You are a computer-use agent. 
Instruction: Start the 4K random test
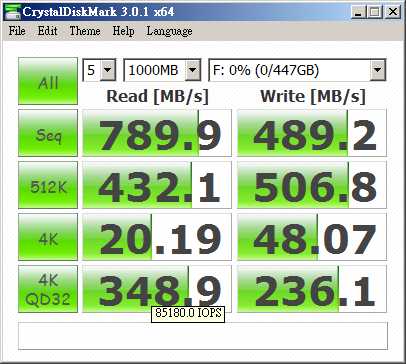(48, 237)
